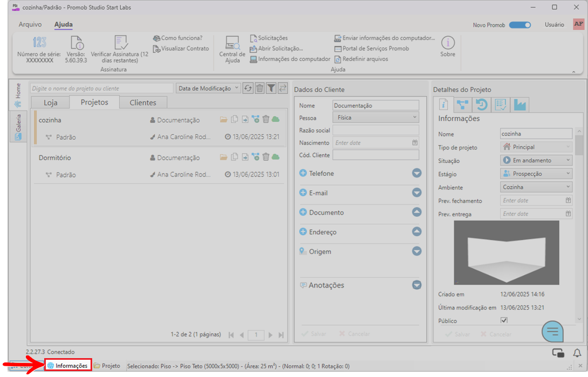Click the cloud icon on the Dormitório row

(275, 157)
